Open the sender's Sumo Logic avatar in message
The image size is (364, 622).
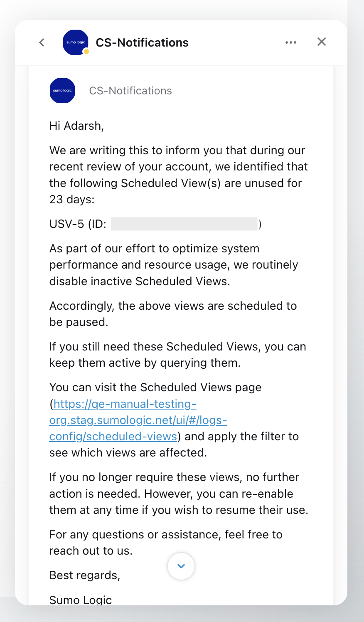(62, 90)
